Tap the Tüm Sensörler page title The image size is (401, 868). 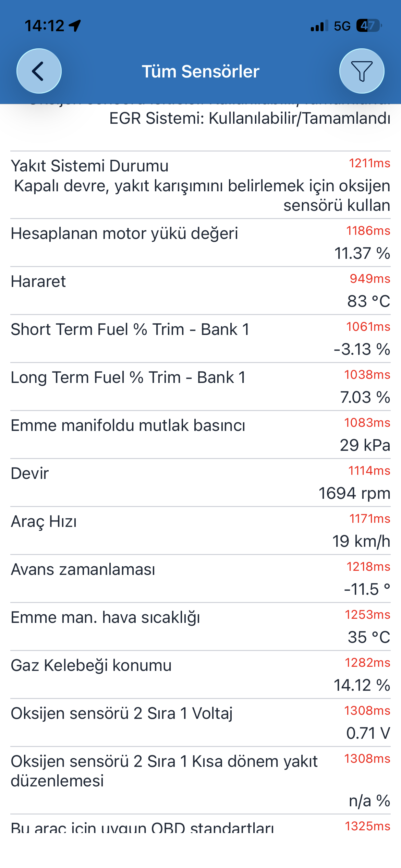200,71
